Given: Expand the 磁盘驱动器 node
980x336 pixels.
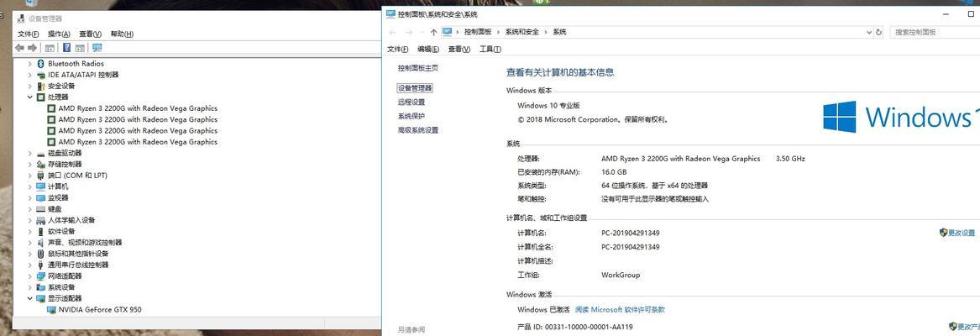Looking at the screenshot, I should (x=29, y=153).
